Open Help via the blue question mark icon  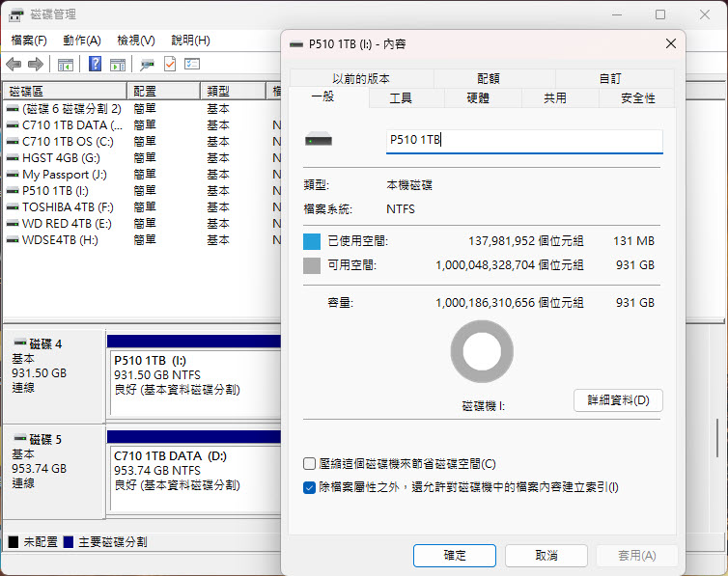point(95,64)
